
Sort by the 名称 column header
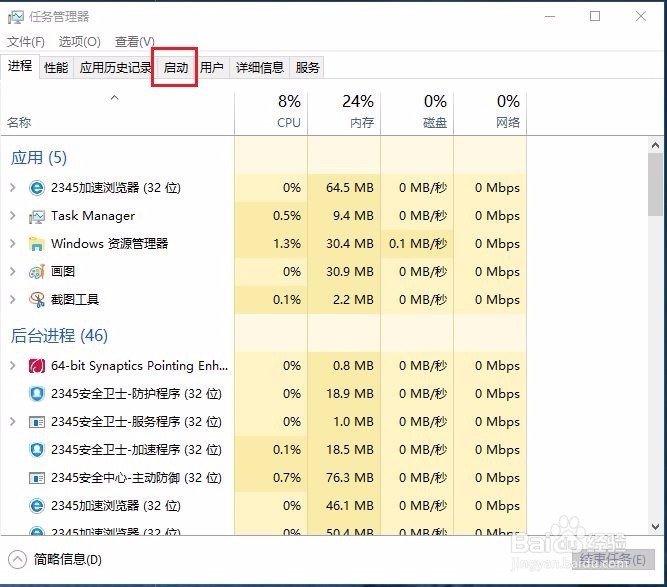pyautogui.click(x=117, y=113)
